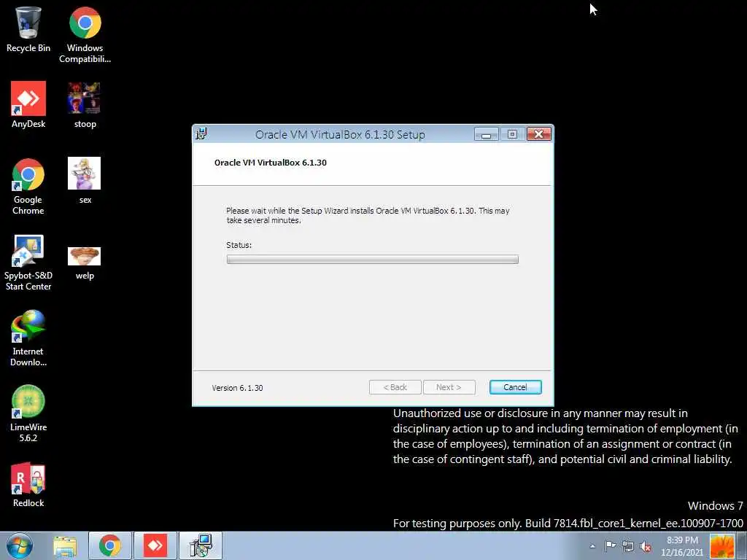747x560 pixels.
Task: Click the Cancel button in VirtualBox Setup
Action: (515, 387)
